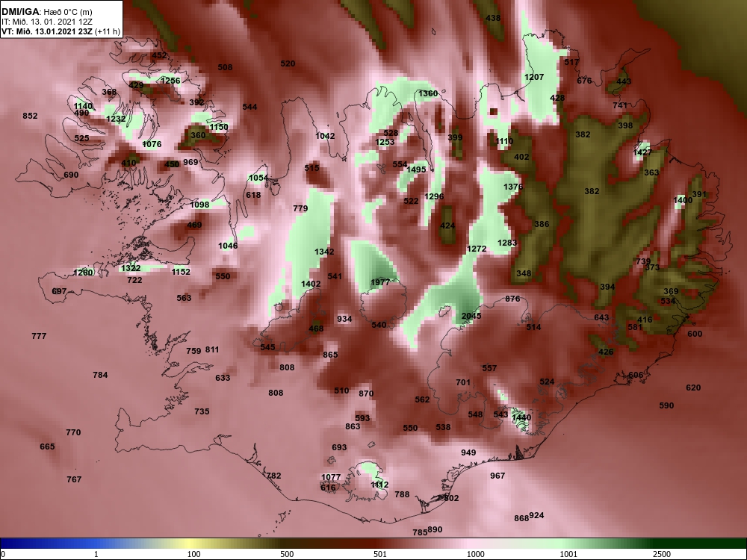Click the 1112 value label

tap(379, 485)
